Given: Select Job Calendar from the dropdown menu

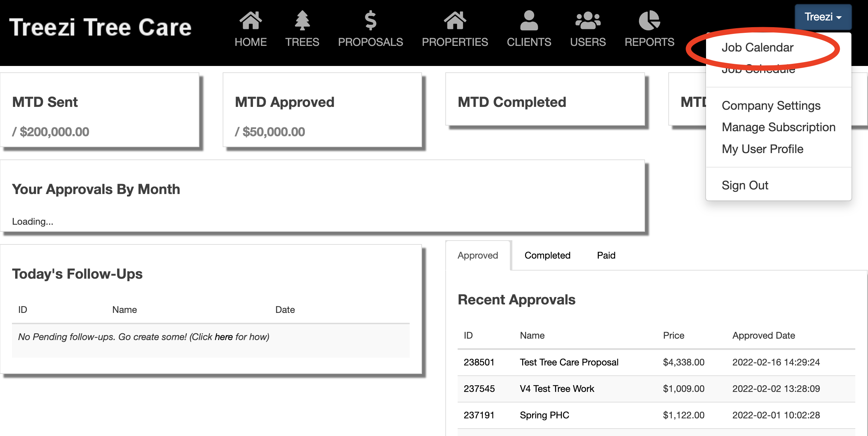Looking at the screenshot, I should [x=757, y=47].
